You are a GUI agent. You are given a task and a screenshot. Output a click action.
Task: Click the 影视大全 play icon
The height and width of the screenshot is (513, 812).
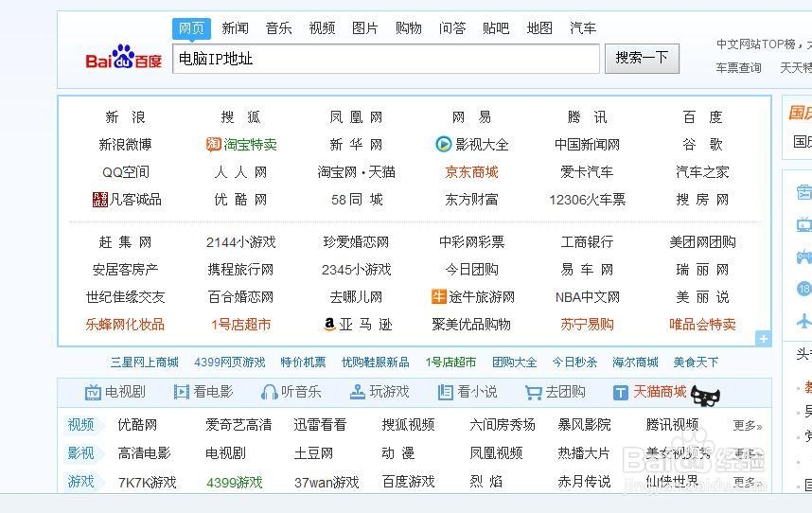coord(443,144)
